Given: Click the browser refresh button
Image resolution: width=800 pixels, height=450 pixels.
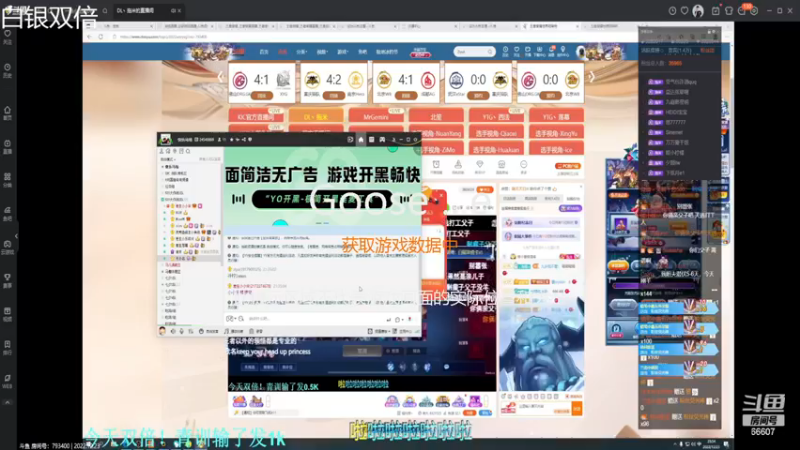Looking at the screenshot, I should (x=101, y=37).
